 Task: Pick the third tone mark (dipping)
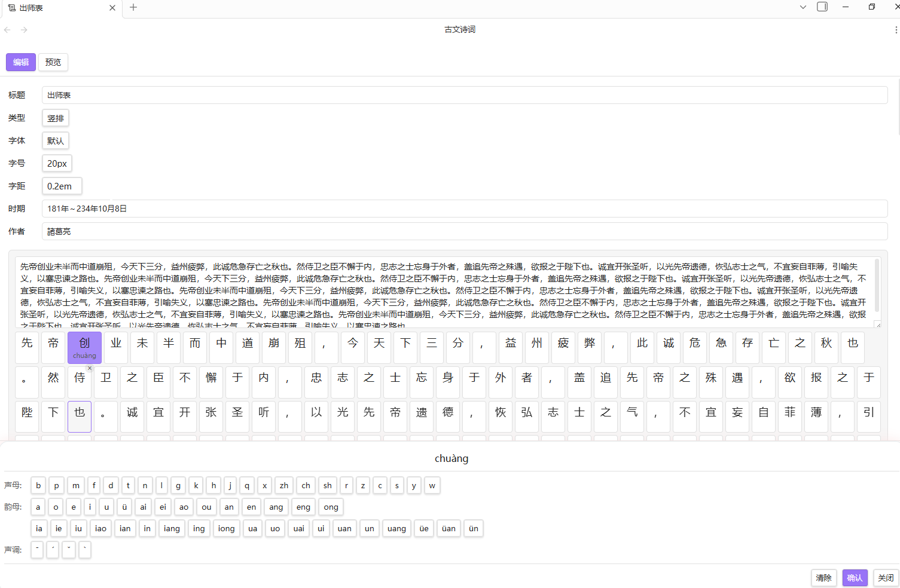(69, 550)
